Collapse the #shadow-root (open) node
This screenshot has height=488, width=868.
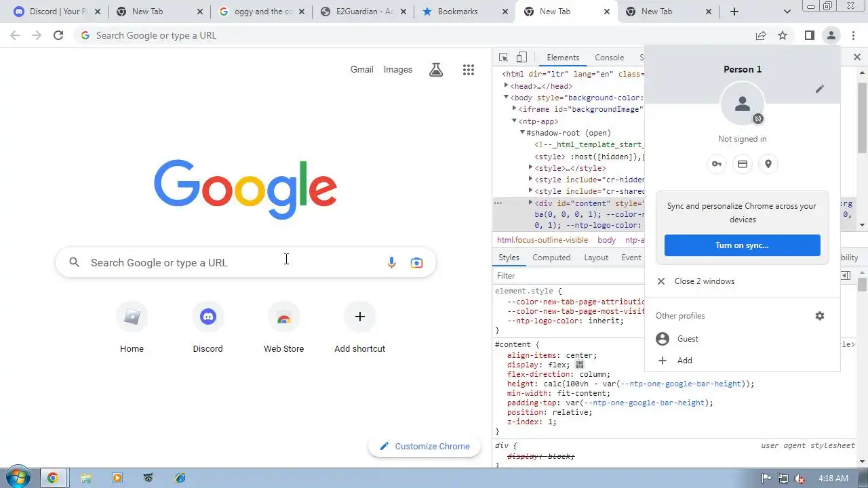pos(522,132)
